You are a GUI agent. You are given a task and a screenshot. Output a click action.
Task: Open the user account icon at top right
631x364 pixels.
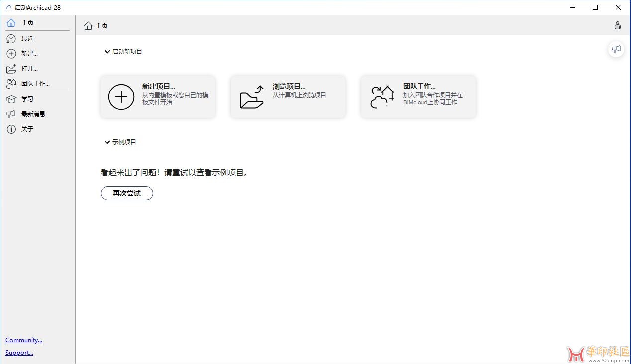(618, 25)
